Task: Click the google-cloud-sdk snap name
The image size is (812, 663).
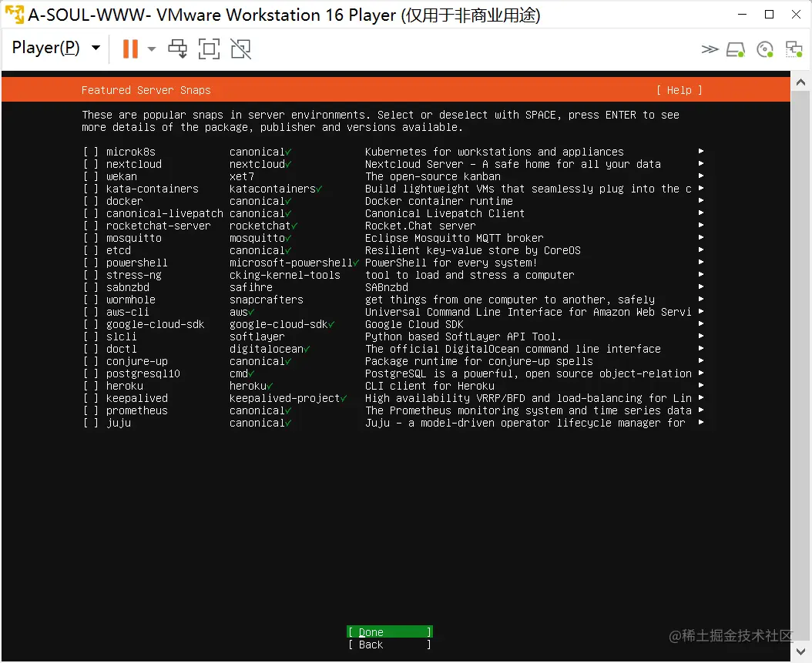Action: pos(155,324)
